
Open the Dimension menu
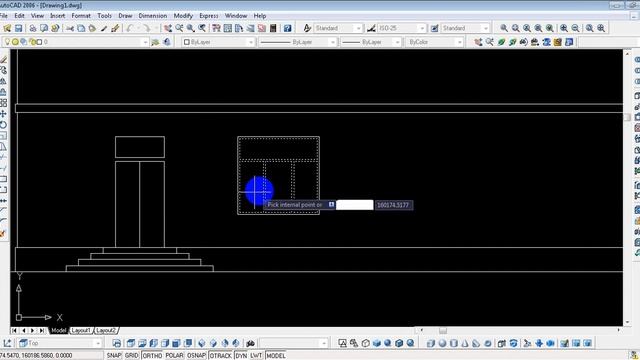pyautogui.click(x=153, y=16)
